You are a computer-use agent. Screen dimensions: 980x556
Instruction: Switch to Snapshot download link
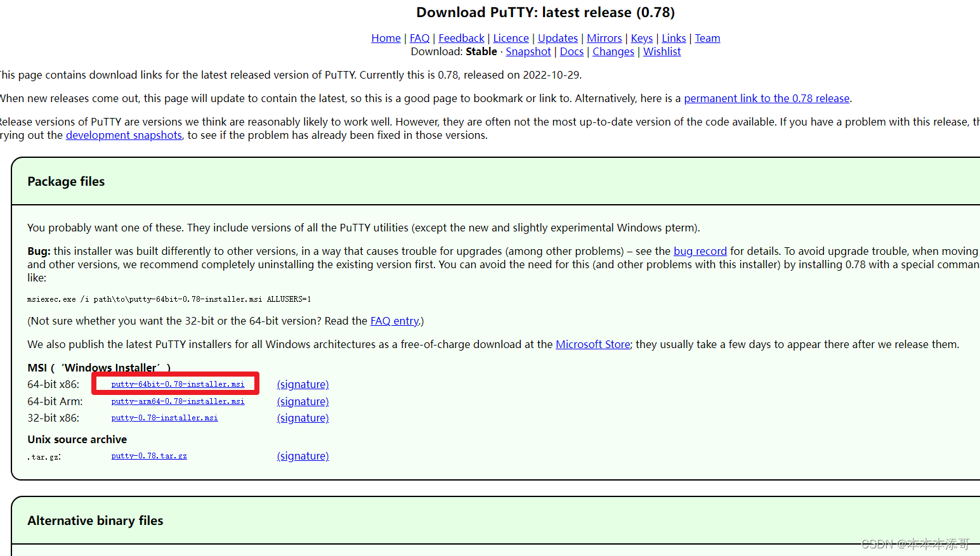[x=528, y=51]
